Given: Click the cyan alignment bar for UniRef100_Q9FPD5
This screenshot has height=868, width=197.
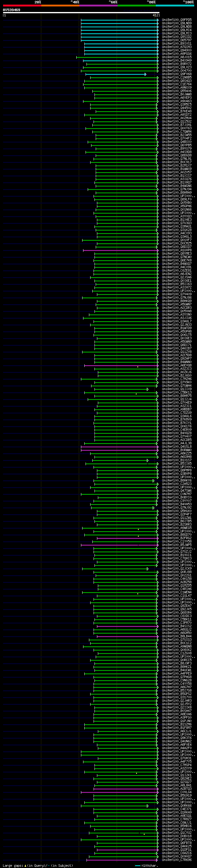Looking at the screenshot, I should tap(120, 20).
